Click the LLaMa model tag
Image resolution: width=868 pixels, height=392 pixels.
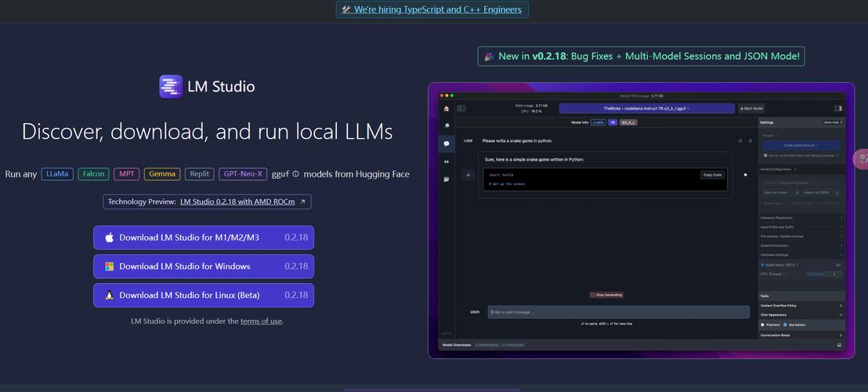pos(57,174)
